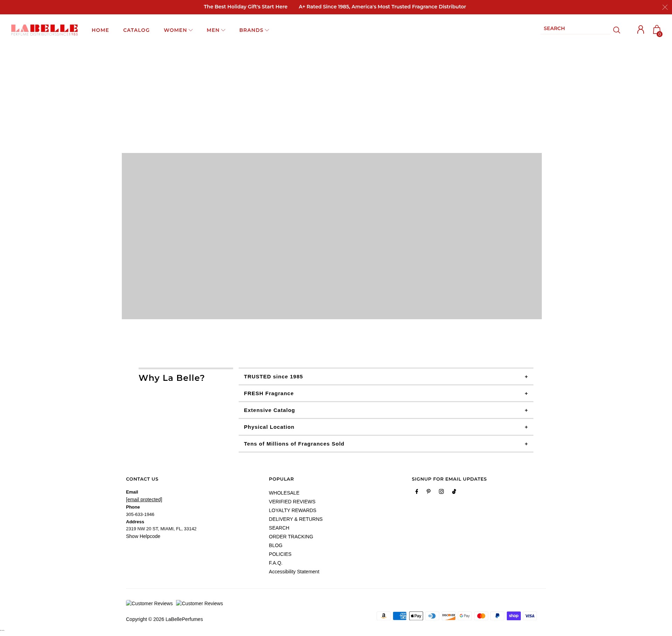The height and width of the screenshot is (636, 672).
Task: Open the Accessibility Statement link
Action: [294, 572]
